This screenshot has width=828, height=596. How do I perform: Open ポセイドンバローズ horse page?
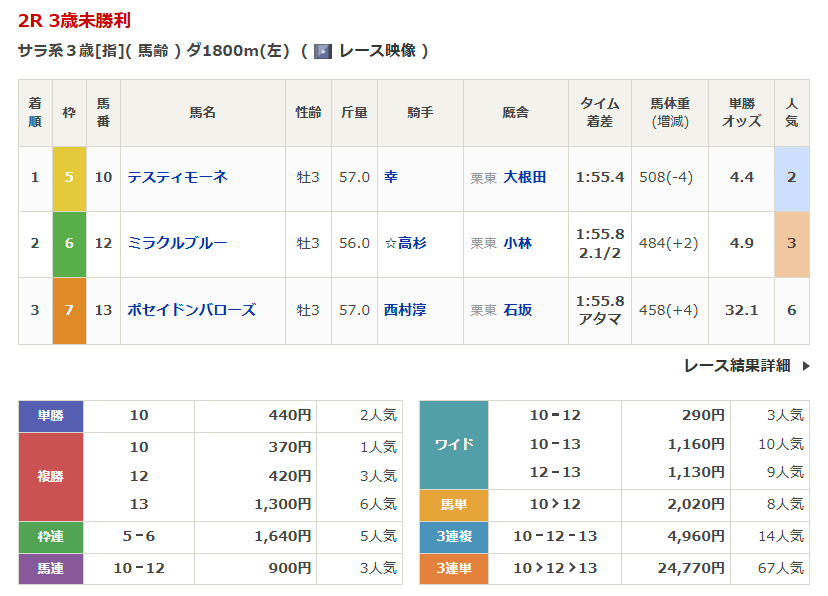point(191,310)
